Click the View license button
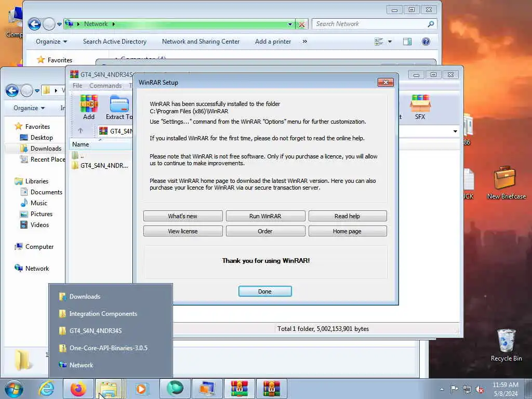The height and width of the screenshot is (399, 532). coord(182,231)
